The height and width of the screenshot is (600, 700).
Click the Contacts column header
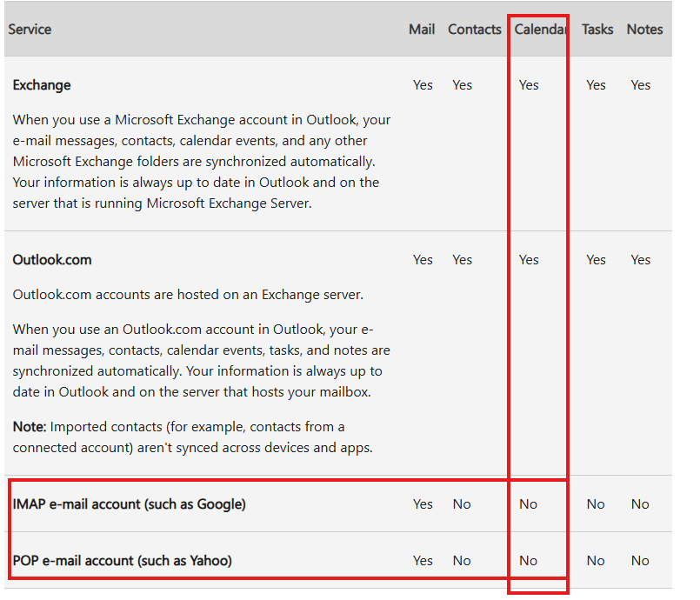[475, 30]
